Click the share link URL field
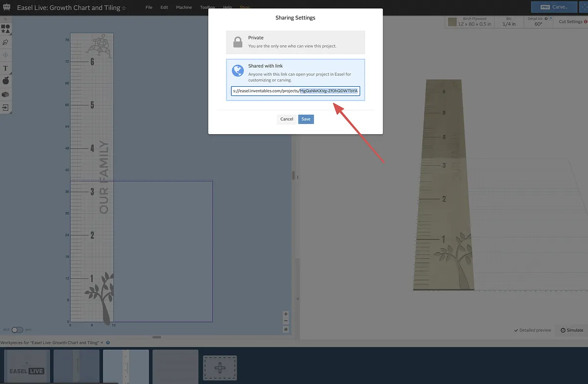Screen dimensions: 588x384 pyautogui.click(x=295, y=91)
